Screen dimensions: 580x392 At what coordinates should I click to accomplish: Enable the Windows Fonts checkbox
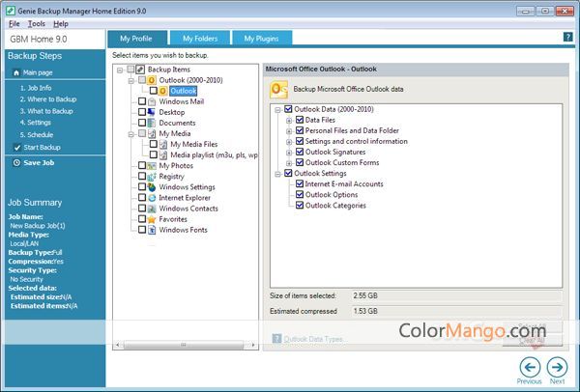point(142,230)
